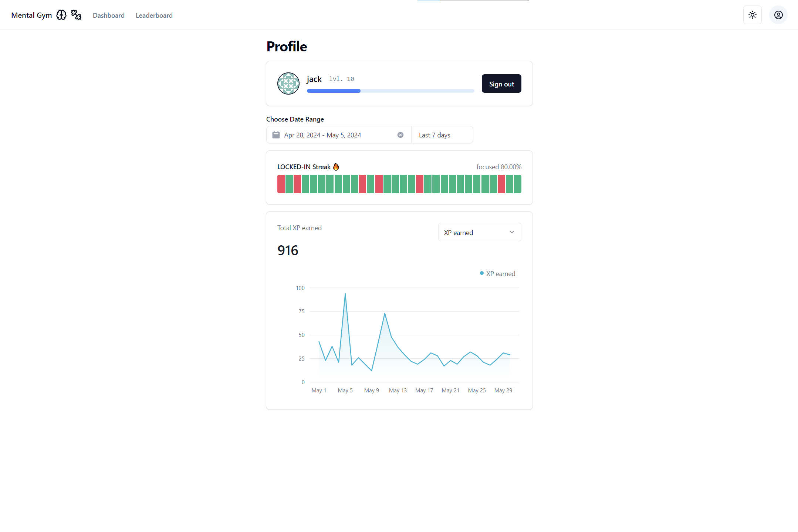Screen dimensions: 798x532
Task: Open the Leaderboard page
Action: point(154,16)
